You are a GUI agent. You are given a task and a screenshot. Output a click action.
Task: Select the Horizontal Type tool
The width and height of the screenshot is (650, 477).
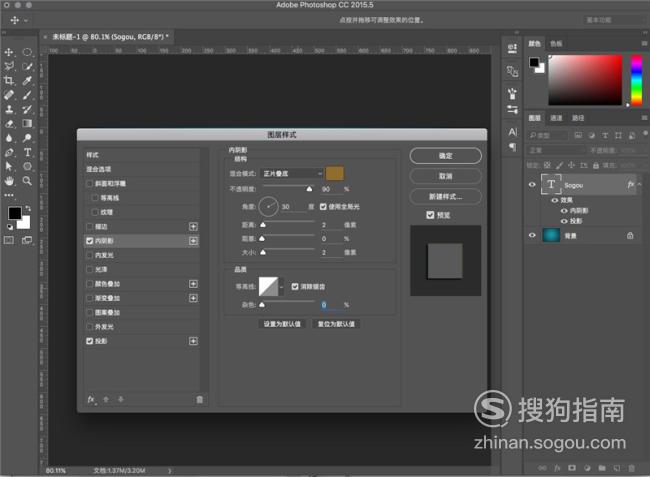pyautogui.click(x=27, y=152)
